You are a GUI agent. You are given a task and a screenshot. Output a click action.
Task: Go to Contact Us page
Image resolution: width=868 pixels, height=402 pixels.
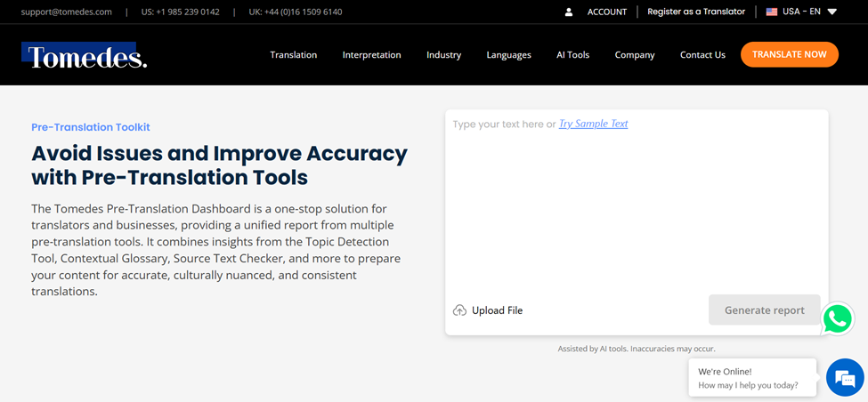pyautogui.click(x=702, y=55)
